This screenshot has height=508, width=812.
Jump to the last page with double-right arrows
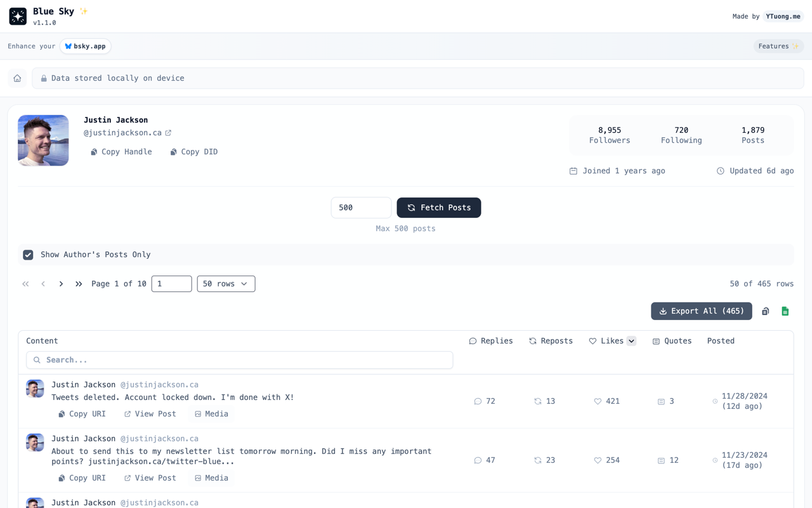[79, 284]
